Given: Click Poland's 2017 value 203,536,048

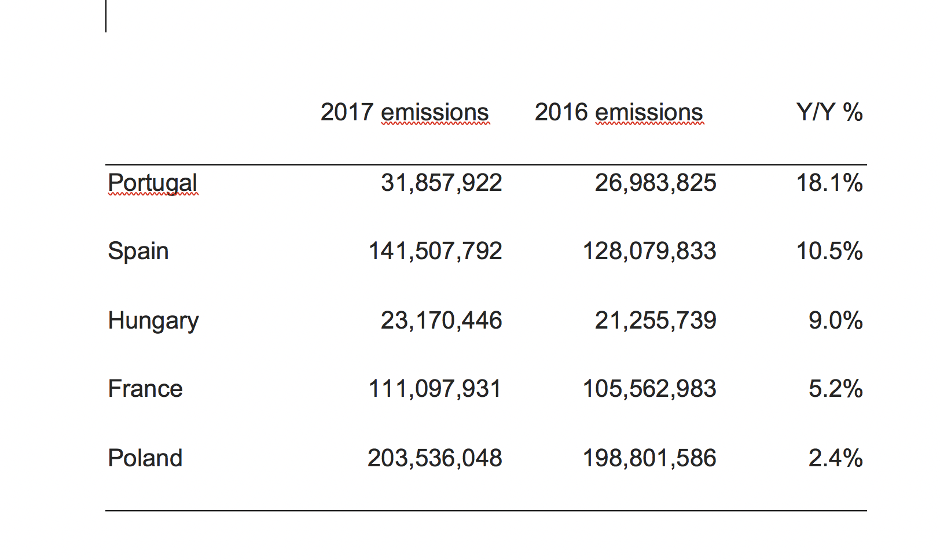Looking at the screenshot, I should [435, 458].
